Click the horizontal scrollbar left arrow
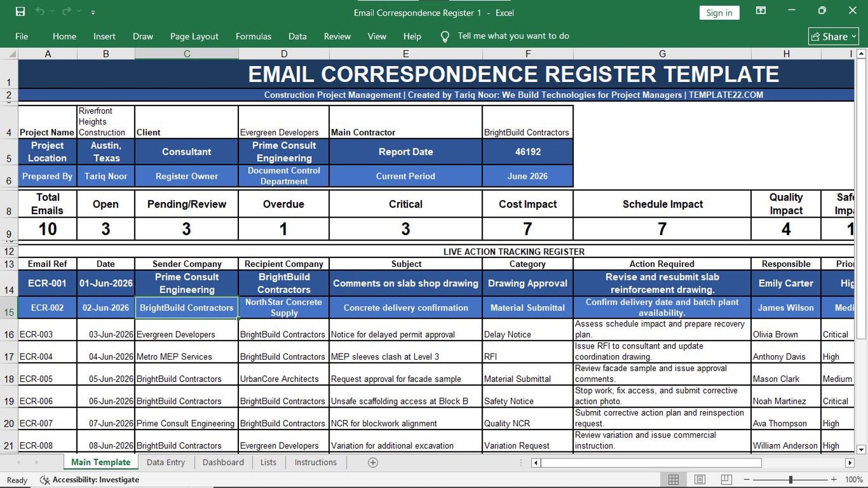Viewport: 868px width, 488px height. [536, 463]
